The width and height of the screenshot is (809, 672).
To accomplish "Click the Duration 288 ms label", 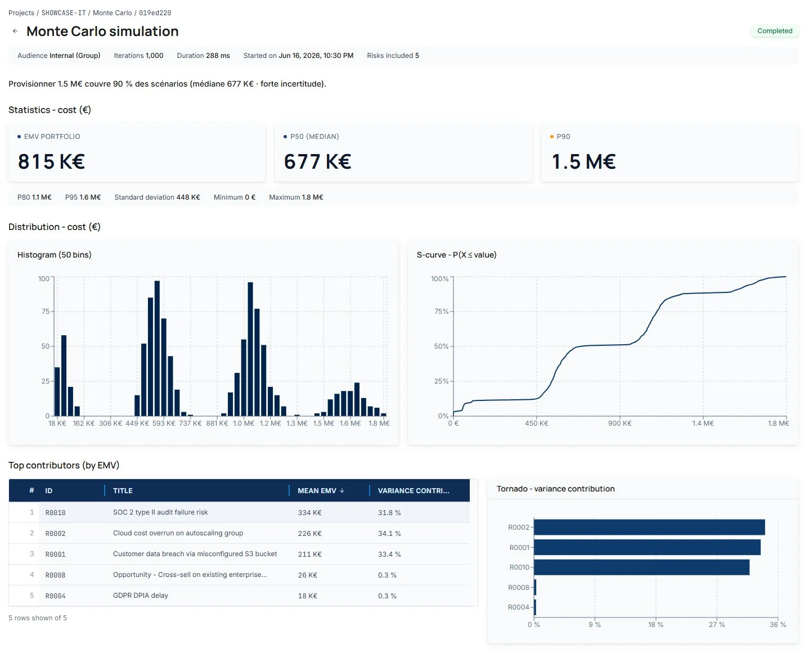I will pyautogui.click(x=203, y=56).
